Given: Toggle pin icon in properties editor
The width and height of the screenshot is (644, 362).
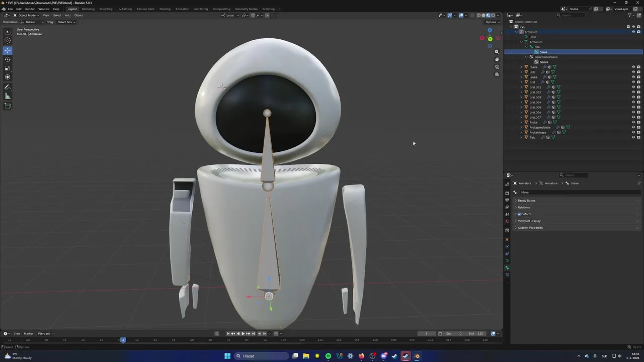Looking at the screenshot, I should click(x=639, y=183).
